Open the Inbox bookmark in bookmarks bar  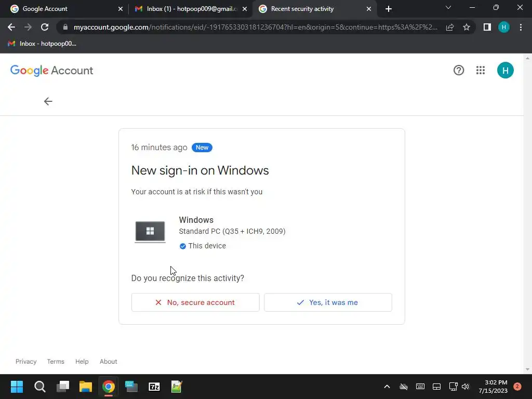pyautogui.click(x=42, y=44)
